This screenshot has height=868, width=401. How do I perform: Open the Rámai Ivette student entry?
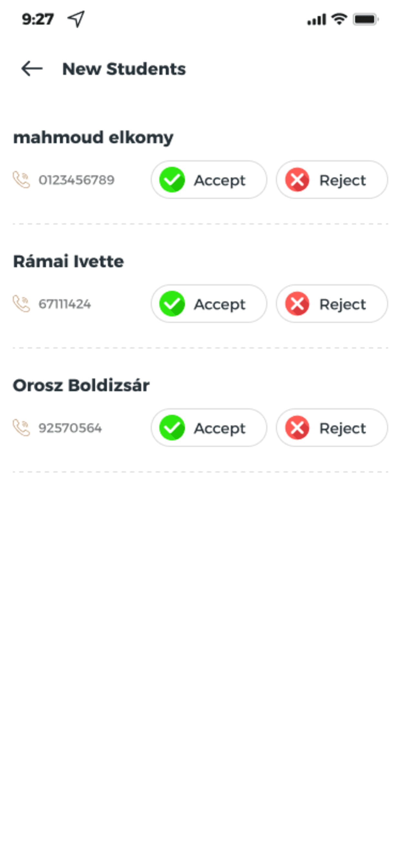coord(68,261)
